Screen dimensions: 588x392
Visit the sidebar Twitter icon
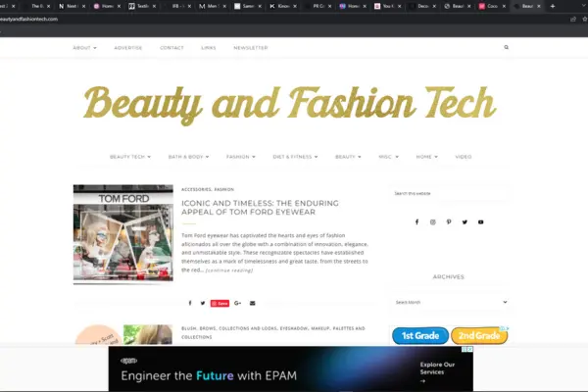(x=465, y=222)
